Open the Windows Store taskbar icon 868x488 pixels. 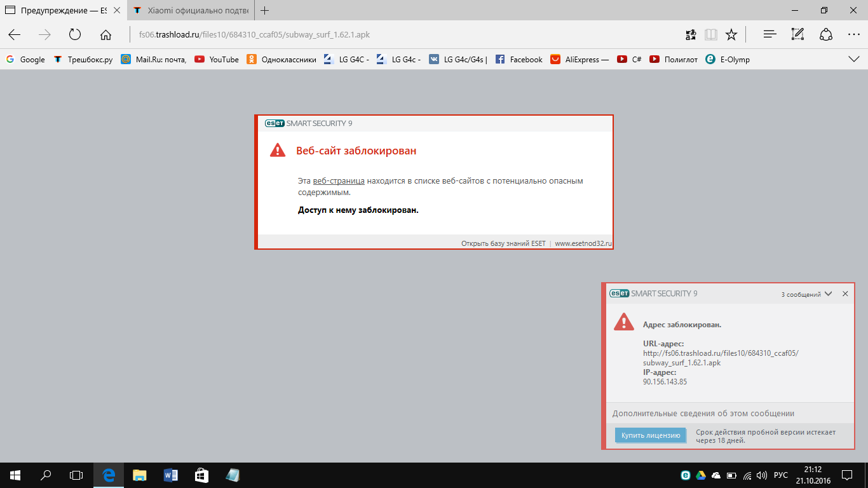(201, 475)
